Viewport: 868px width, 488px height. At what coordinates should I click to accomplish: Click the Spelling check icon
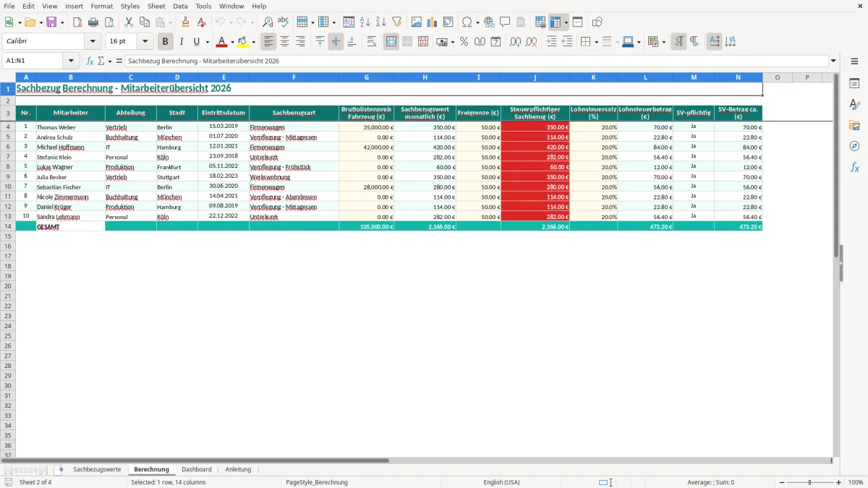point(284,22)
